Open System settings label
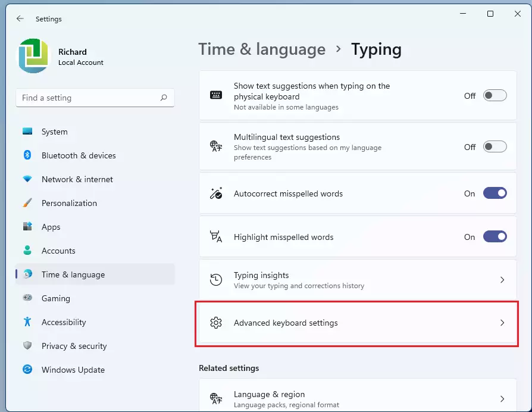Viewport: 532px width, 412px height. tap(55, 132)
